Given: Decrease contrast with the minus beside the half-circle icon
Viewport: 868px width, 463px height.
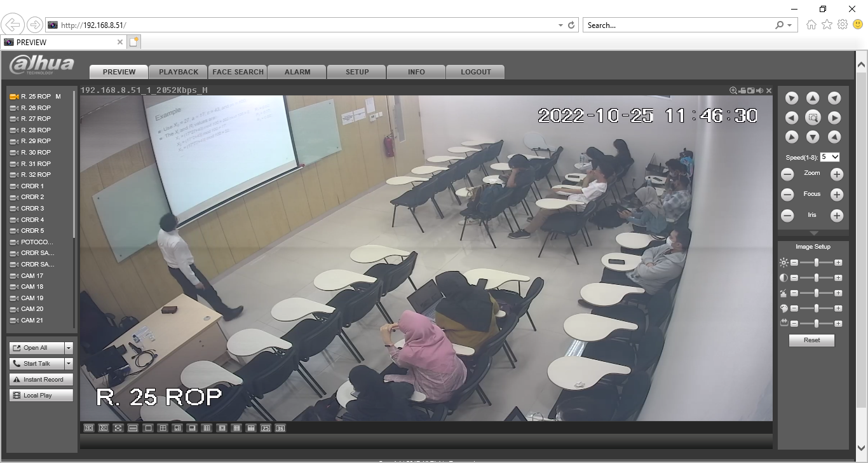Looking at the screenshot, I should tap(794, 278).
